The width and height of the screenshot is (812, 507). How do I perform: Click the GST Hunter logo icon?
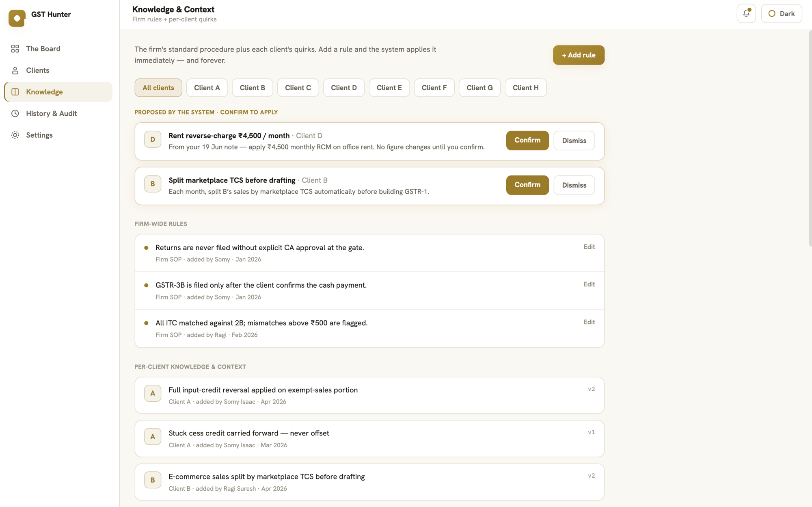tap(17, 18)
